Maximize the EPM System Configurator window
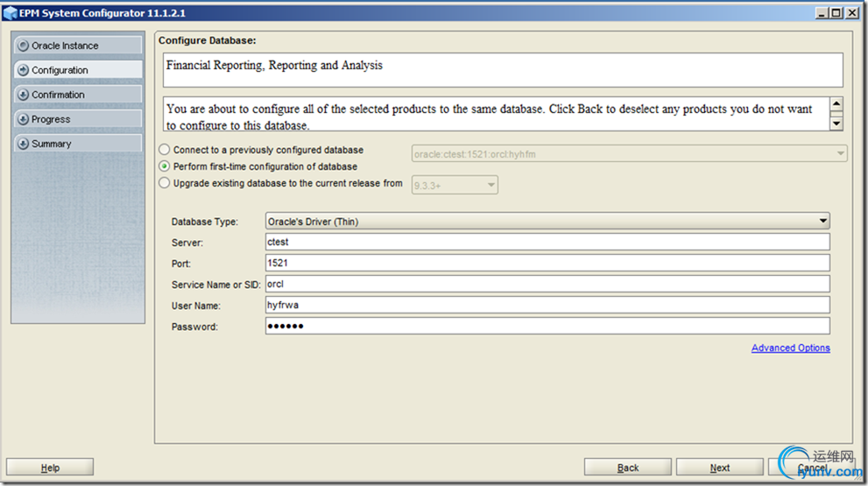Viewport: 868px width, 486px height. [x=836, y=13]
